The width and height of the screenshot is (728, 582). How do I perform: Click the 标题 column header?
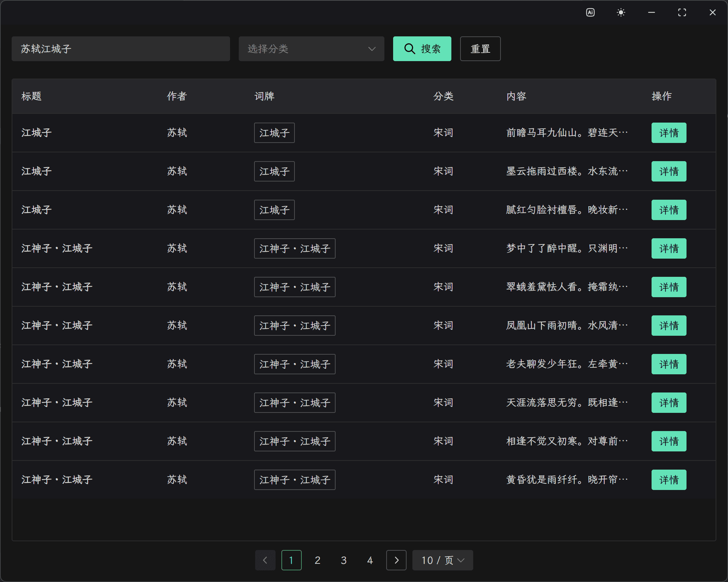31,96
